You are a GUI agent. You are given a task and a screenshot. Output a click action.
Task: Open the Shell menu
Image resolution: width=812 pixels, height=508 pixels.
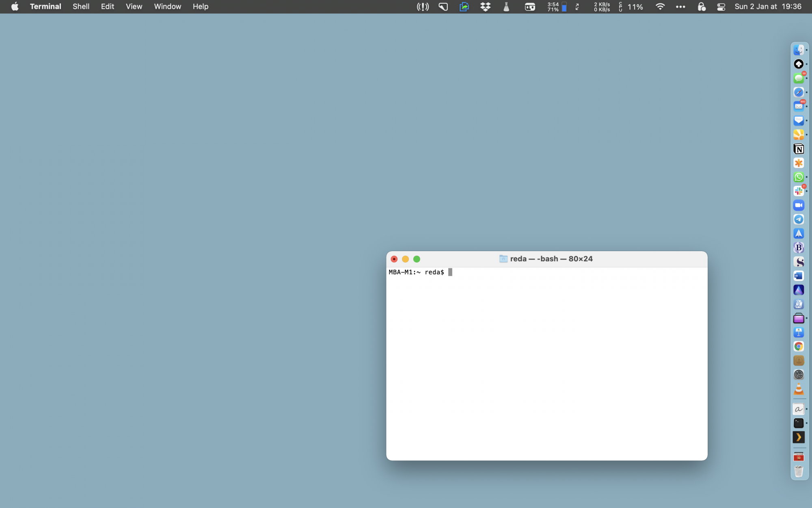(81, 7)
